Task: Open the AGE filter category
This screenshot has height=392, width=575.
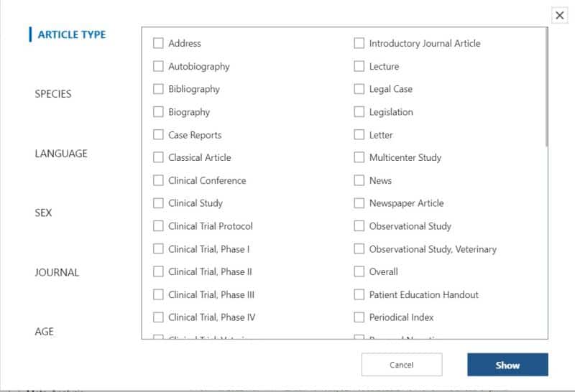Action: point(45,332)
